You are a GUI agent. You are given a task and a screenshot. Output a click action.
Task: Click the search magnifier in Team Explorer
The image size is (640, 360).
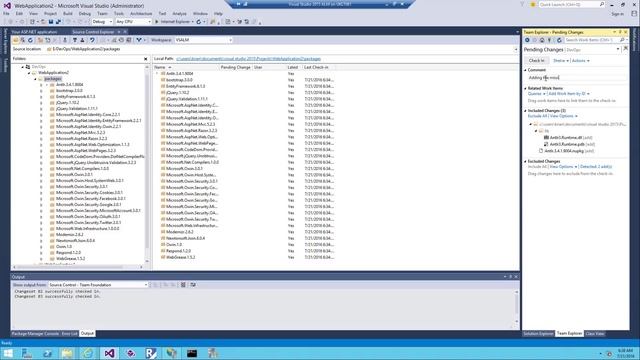(x=622, y=40)
